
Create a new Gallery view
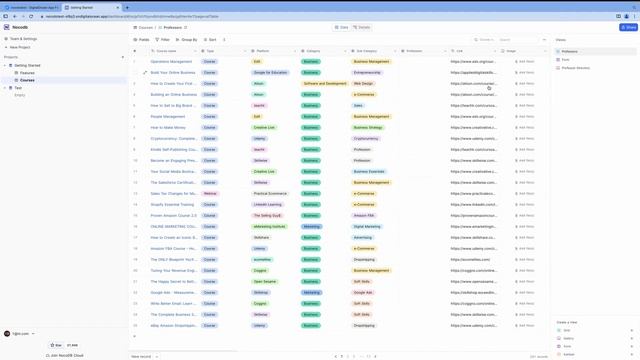point(568,338)
